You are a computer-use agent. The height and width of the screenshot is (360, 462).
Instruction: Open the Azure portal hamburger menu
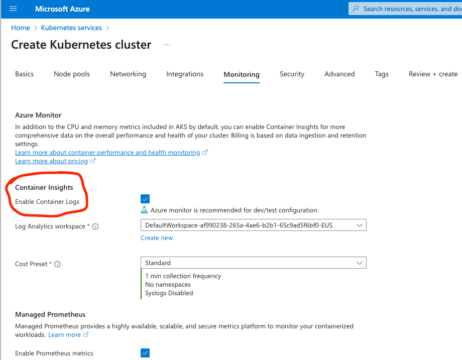(13, 9)
